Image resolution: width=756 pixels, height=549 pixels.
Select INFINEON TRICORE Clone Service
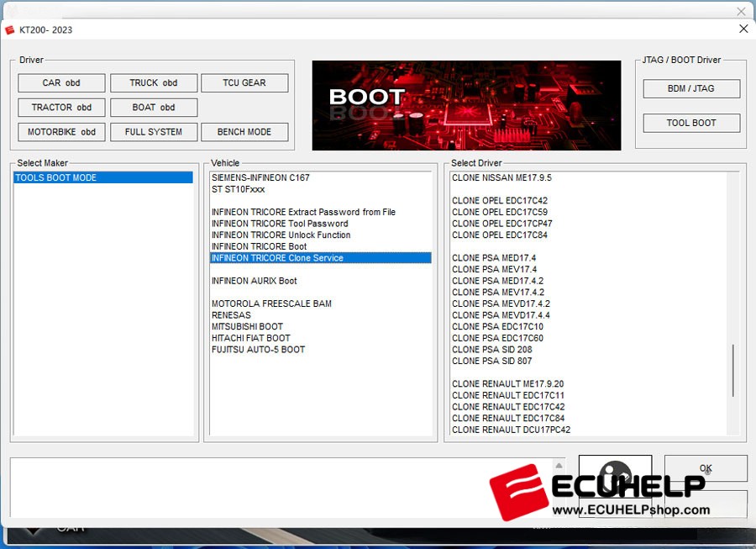321,258
